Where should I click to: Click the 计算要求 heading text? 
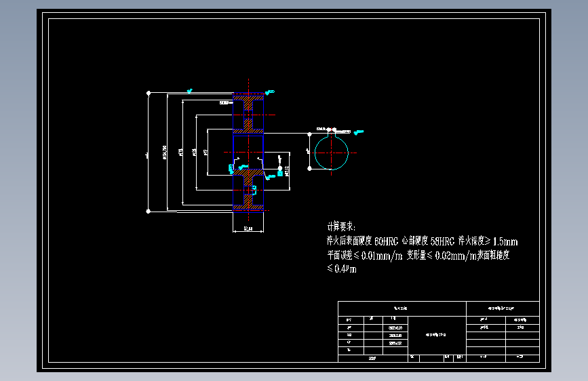pos(341,226)
